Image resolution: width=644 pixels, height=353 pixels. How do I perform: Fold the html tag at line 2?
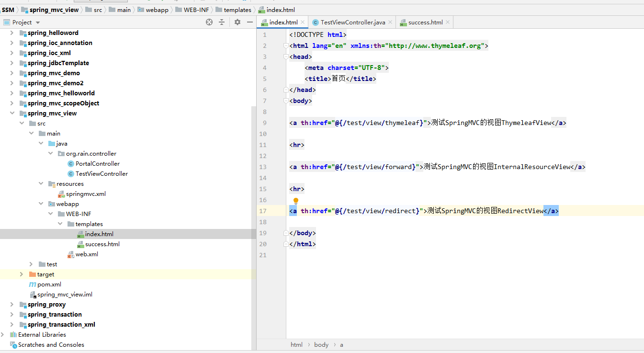pos(286,46)
